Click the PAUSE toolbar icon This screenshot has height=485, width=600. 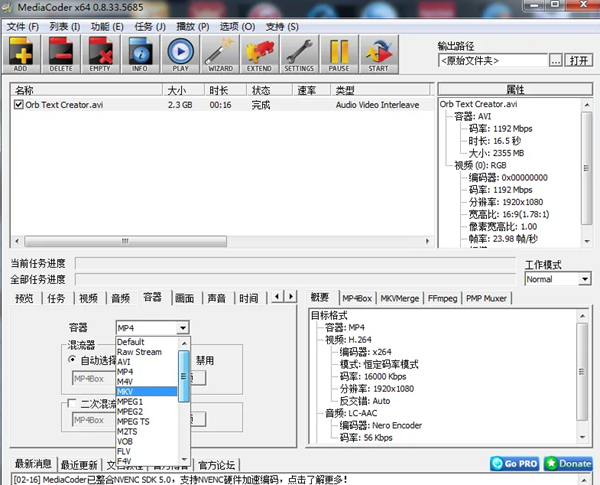pos(339,54)
